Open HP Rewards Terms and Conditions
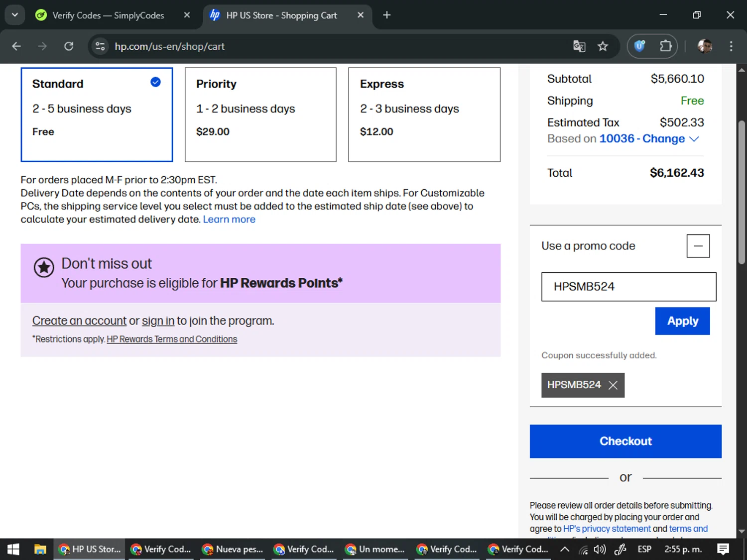The width and height of the screenshot is (747, 560). point(172,339)
